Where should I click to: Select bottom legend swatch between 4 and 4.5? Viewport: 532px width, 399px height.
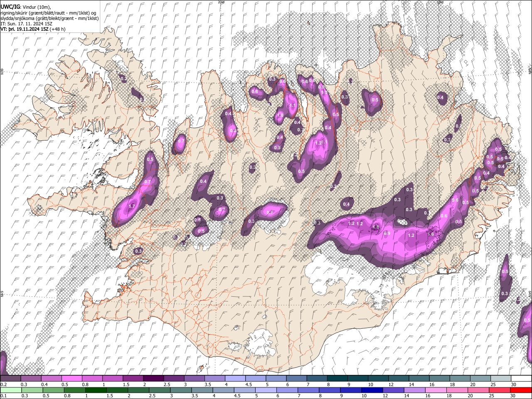tap(223, 390)
